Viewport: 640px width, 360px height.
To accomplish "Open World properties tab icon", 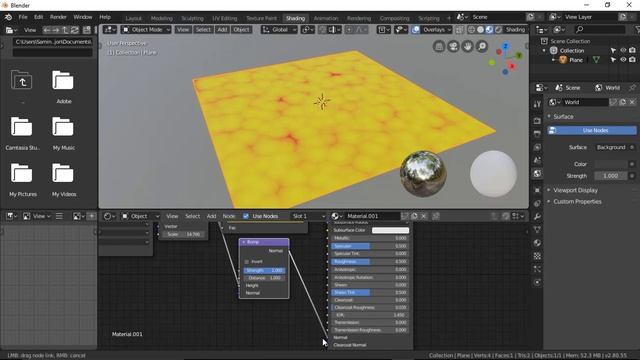I will pyautogui.click(x=537, y=174).
